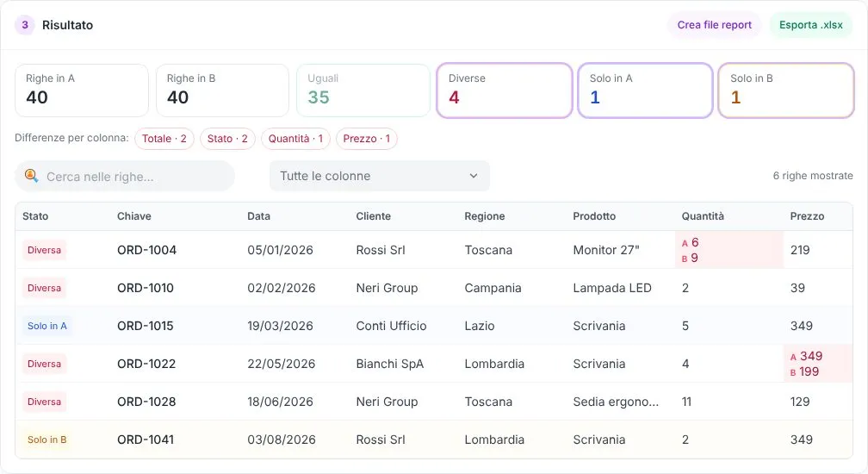Sort by the Prodotto column header
Viewport: 868px width, 474px height.
(x=594, y=216)
